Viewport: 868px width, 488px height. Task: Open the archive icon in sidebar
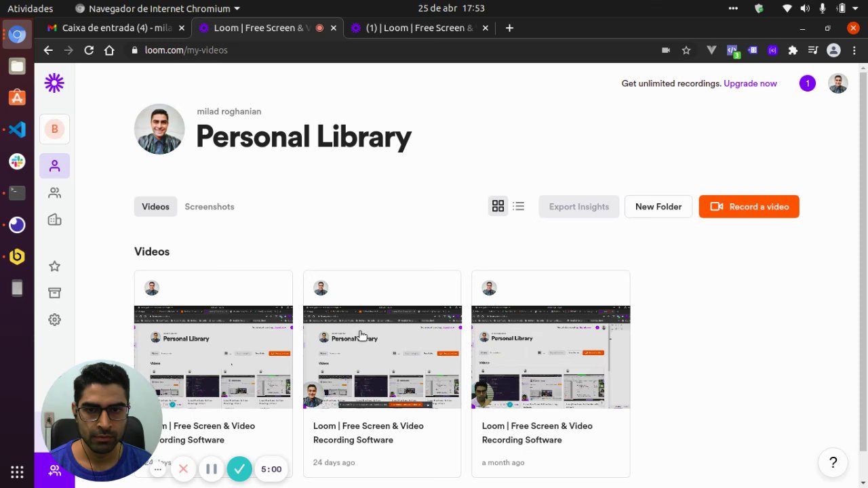[54, 293]
